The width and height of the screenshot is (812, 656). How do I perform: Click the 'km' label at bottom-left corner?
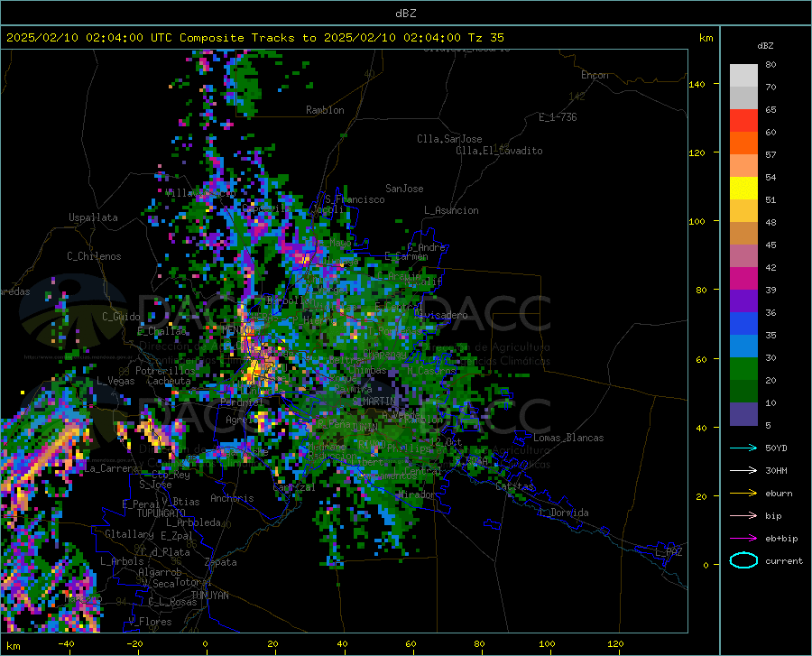point(13,646)
